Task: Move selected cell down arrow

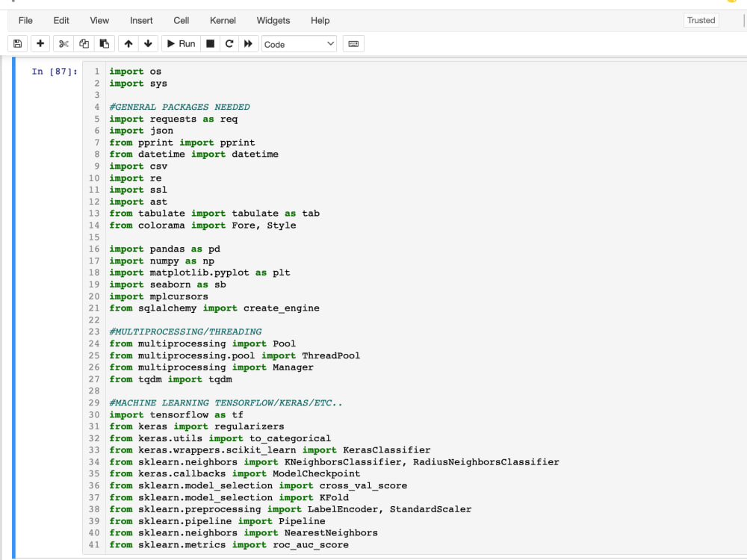Action: [148, 44]
